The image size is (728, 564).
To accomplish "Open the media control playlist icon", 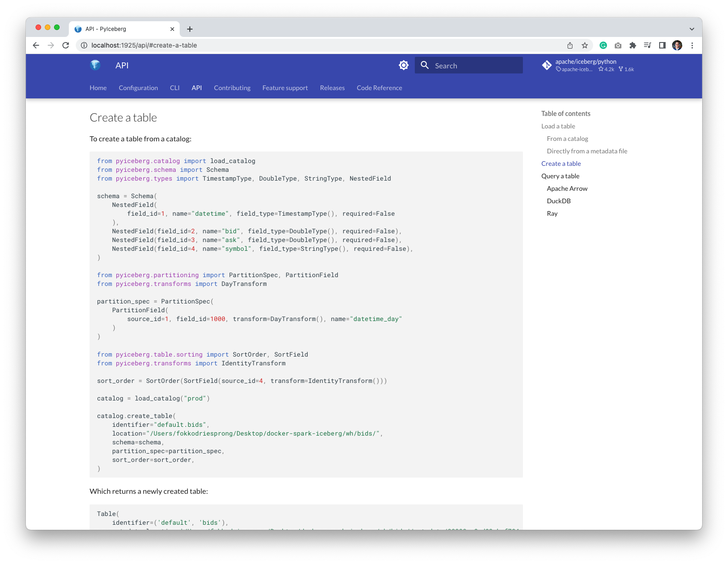I will (648, 45).
